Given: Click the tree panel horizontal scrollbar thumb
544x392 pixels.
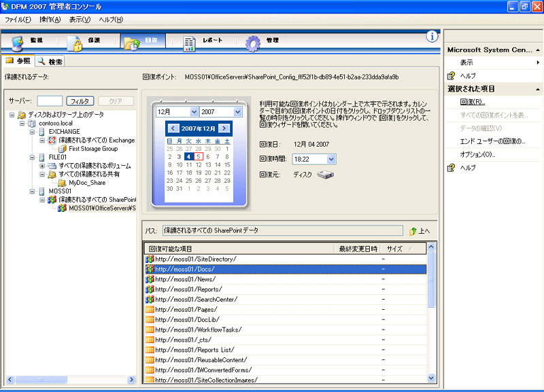Looking at the screenshot, I should pyautogui.click(x=41, y=380).
